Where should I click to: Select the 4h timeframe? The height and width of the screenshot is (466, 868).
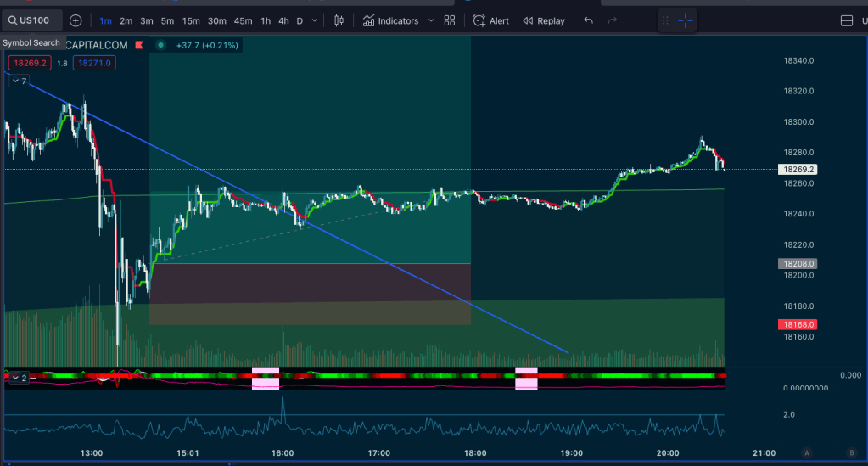(283, 20)
